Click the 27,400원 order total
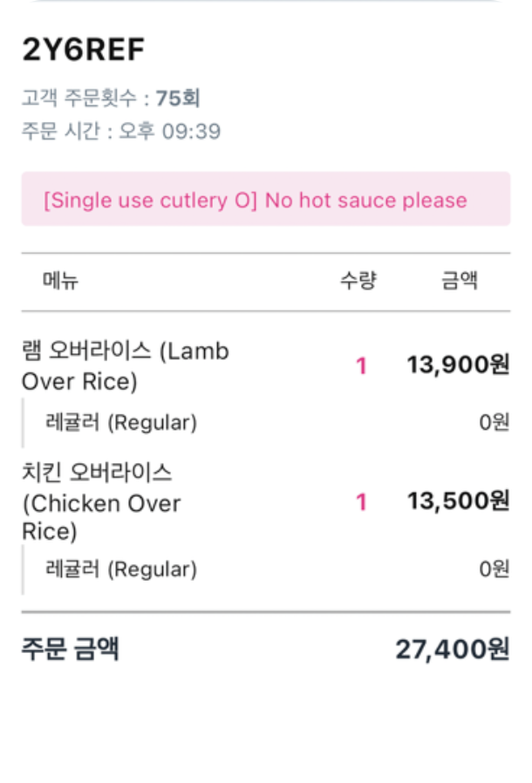The height and width of the screenshot is (783, 532). click(x=452, y=650)
